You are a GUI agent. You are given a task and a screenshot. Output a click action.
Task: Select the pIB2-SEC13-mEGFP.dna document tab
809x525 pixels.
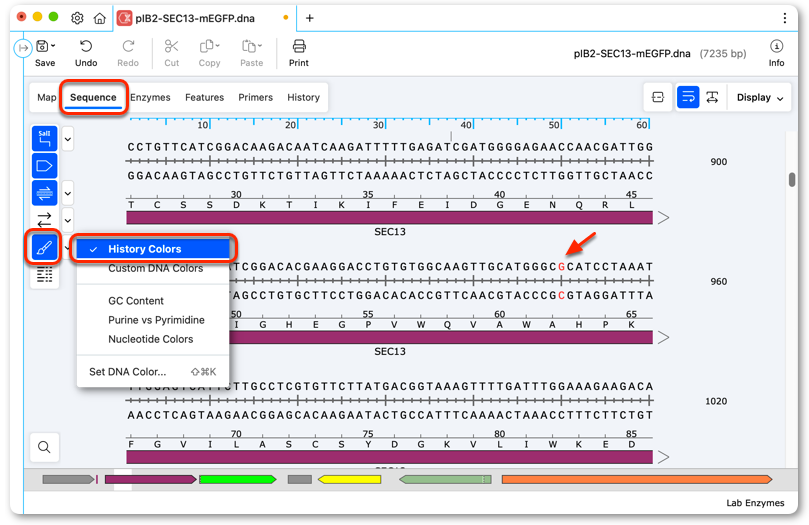(x=204, y=19)
